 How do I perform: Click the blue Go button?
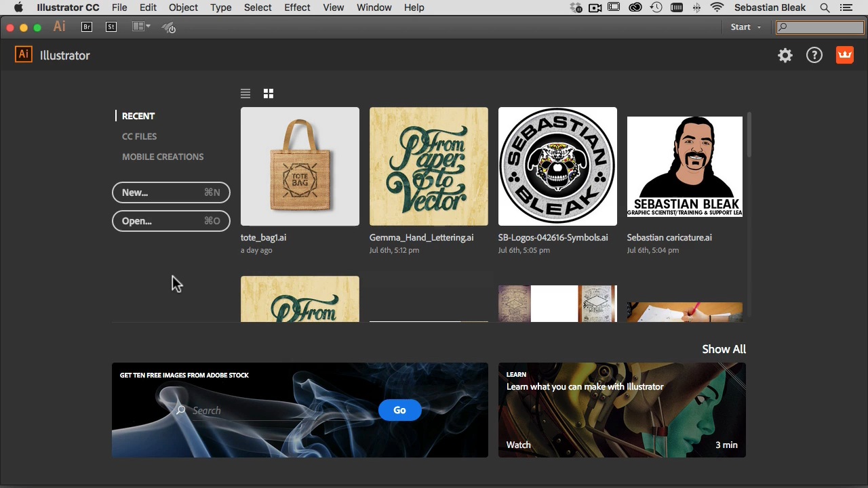[399, 410]
